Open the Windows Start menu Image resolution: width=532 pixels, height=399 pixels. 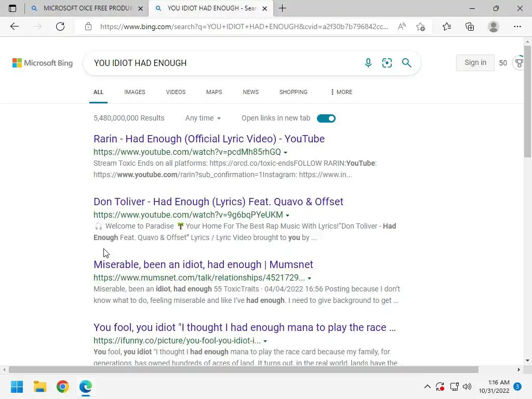point(17,387)
